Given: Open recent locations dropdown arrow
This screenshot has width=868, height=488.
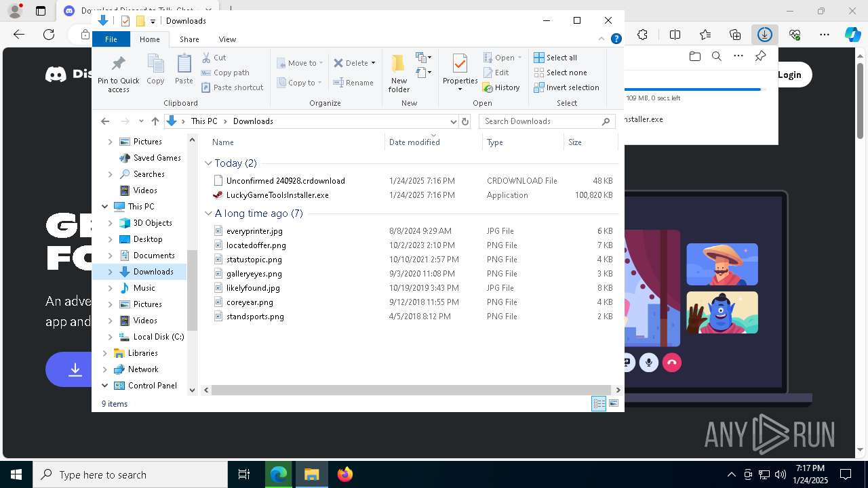Looking at the screenshot, I should click(141, 121).
